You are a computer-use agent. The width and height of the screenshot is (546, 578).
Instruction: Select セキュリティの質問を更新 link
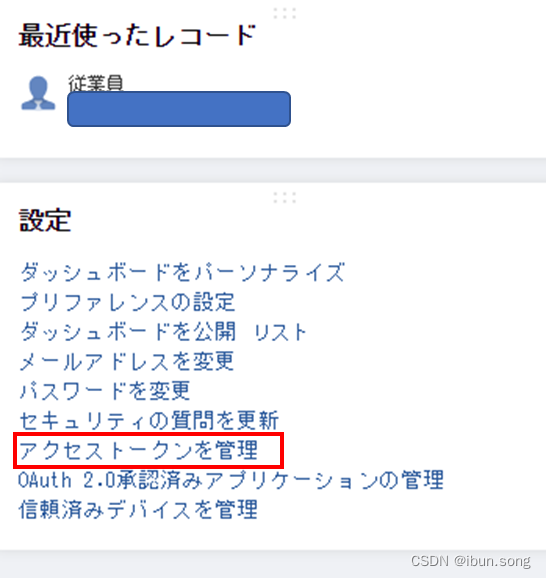click(x=149, y=420)
